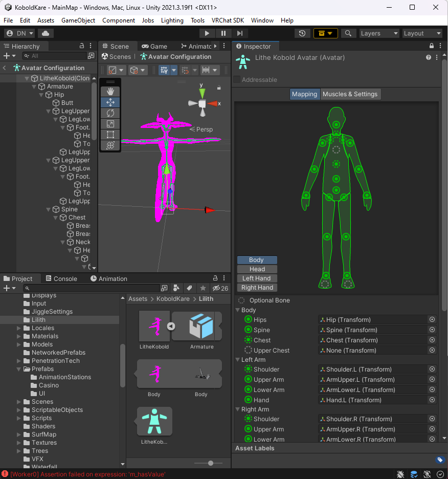Open the Inspector help icon
The height and width of the screenshot is (479, 448).
429,57
